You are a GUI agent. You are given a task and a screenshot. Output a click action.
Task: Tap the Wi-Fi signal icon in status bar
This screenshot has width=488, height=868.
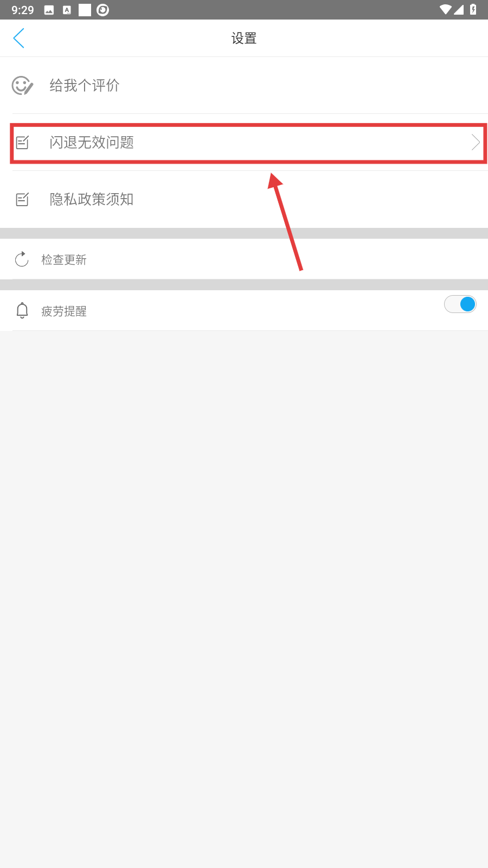[446, 10]
